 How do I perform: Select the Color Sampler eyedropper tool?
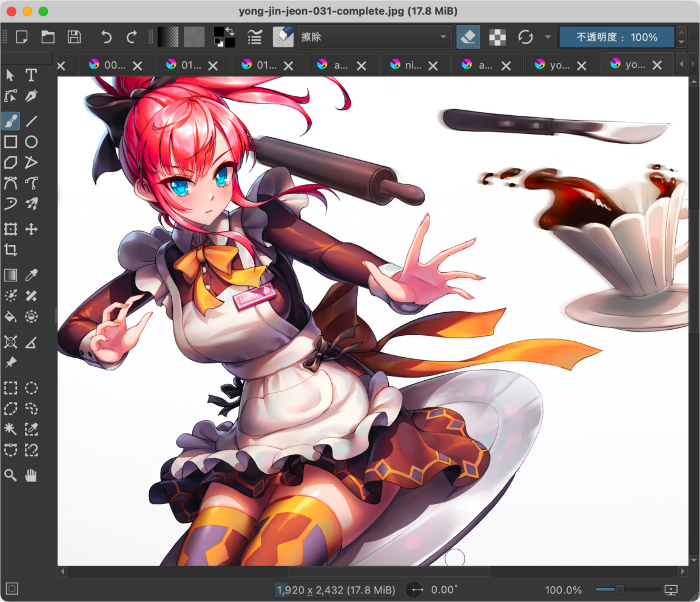(31, 275)
